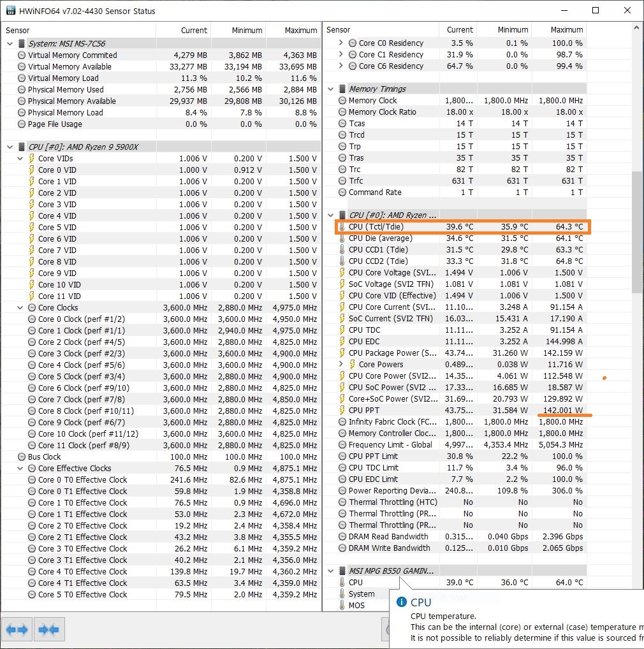Click the thermometer icon beside MOS
Image resolution: width=644 pixels, height=649 pixels.
[342, 605]
